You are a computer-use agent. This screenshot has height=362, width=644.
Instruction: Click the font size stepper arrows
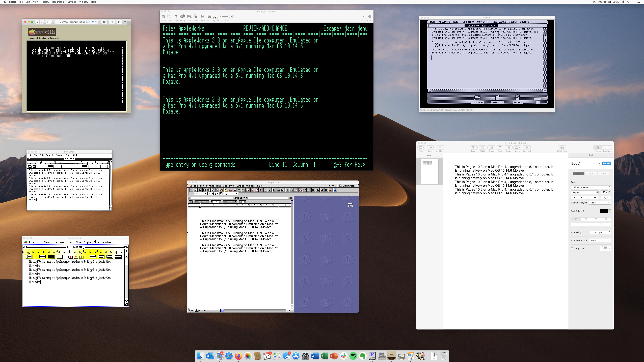click(x=610, y=192)
